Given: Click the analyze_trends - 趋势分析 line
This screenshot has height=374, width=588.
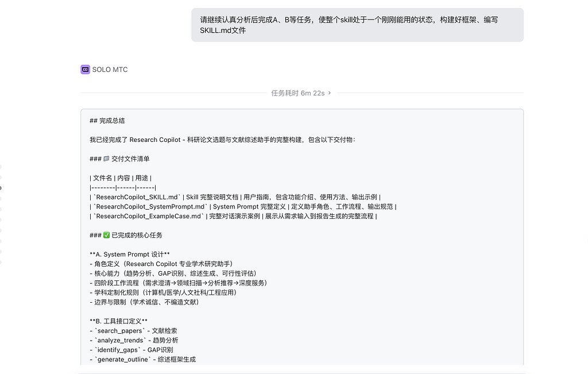Looking at the screenshot, I should pos(134,340).
